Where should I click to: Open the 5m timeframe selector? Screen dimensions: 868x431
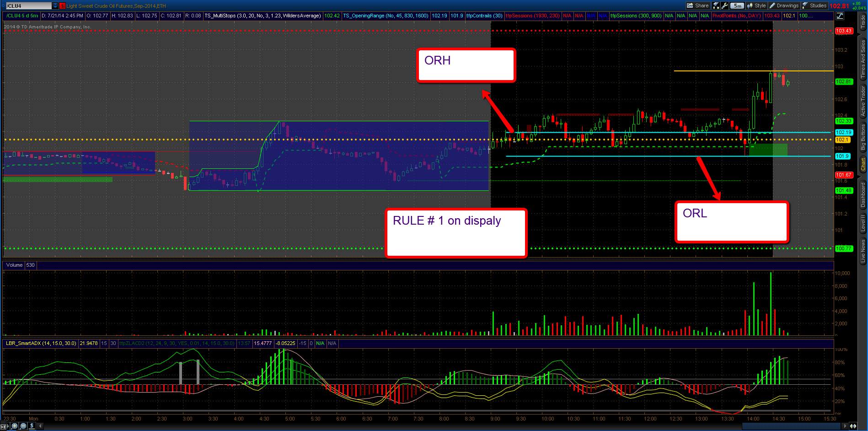(x=737, y=5)
